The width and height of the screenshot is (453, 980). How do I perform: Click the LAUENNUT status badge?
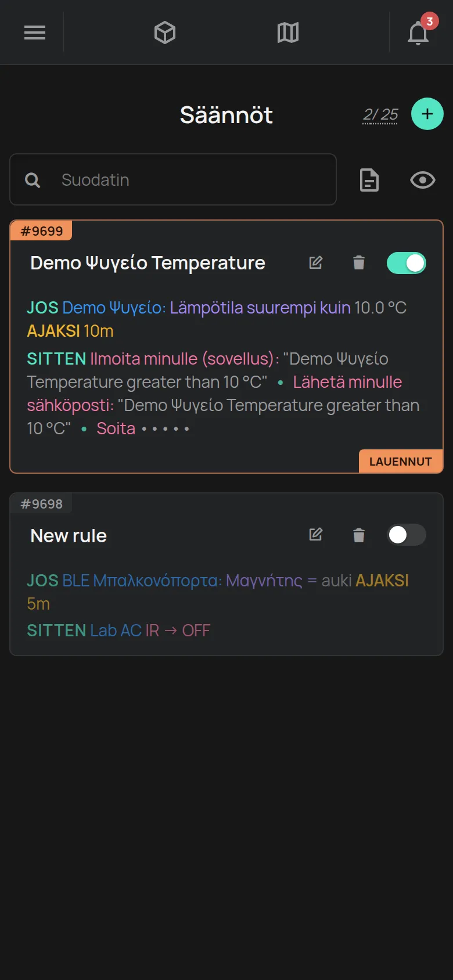point(401,462)
